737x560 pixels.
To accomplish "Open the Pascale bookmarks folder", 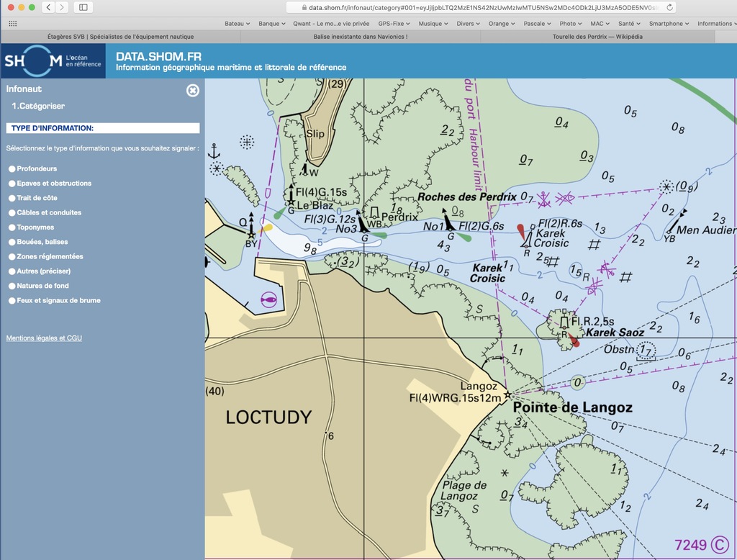I will tap(537, 24).
